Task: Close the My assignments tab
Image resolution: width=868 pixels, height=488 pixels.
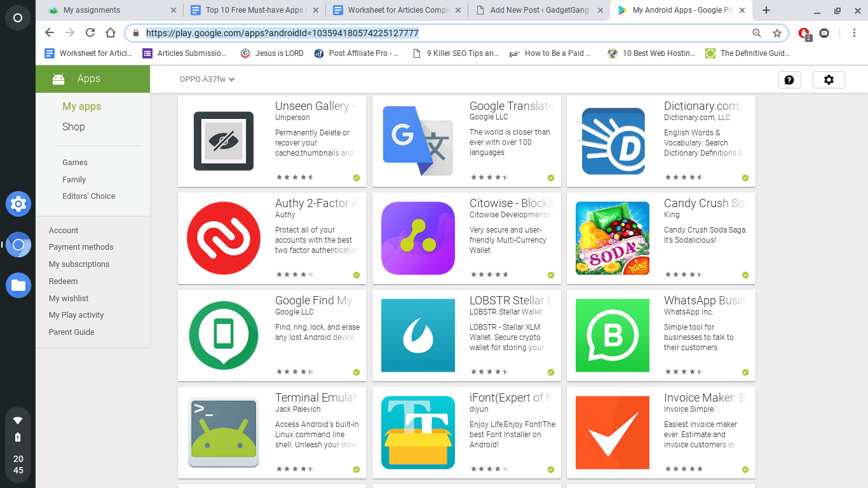Action: pyautogui.click(x=174, y=10)
